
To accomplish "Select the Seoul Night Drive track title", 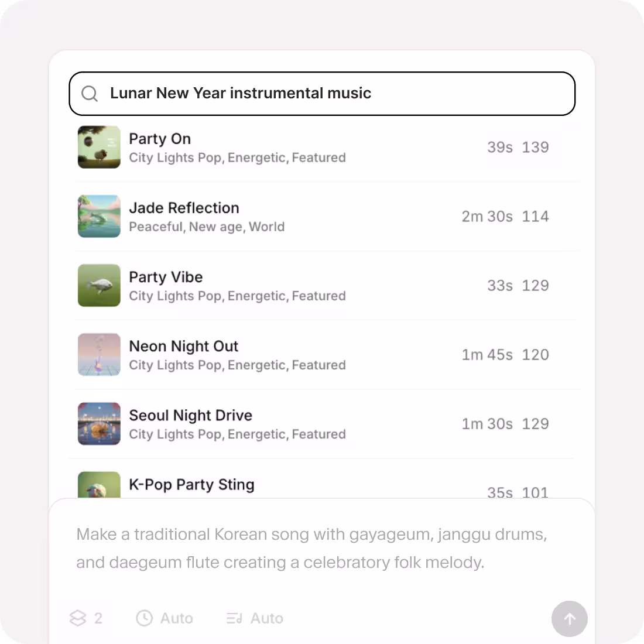I will click(x=191, y=415).
